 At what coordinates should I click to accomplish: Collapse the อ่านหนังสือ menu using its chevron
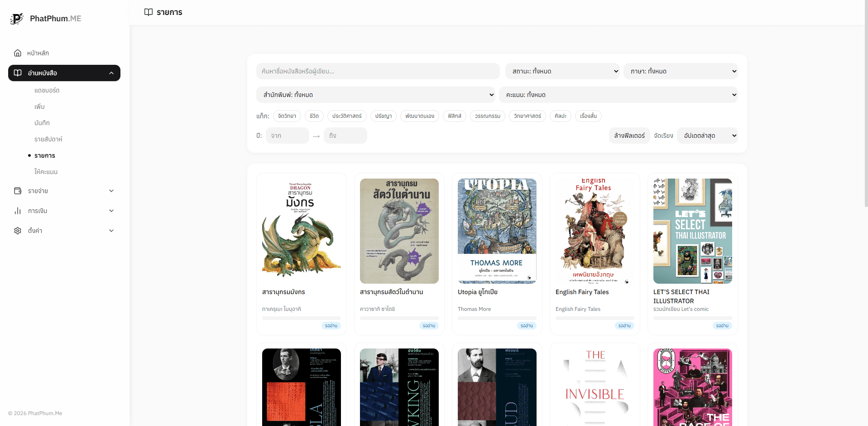click(111, 73)
